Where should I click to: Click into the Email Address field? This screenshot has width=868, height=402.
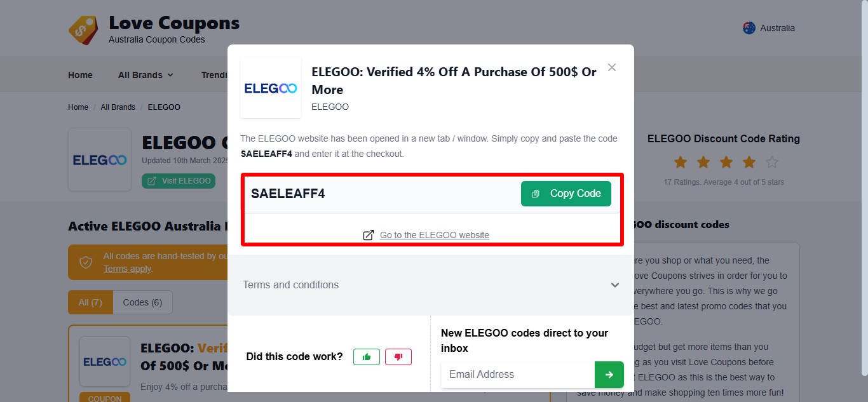(517, 374)
